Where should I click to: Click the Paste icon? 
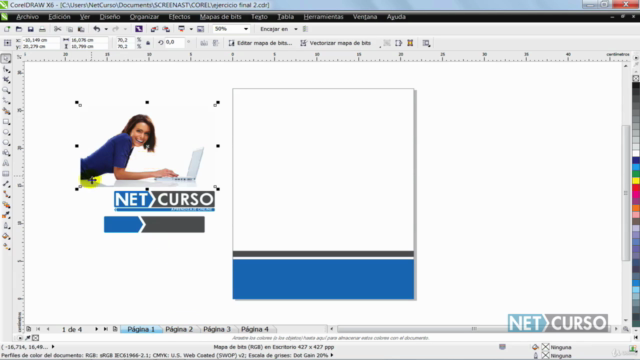[81, 29]
